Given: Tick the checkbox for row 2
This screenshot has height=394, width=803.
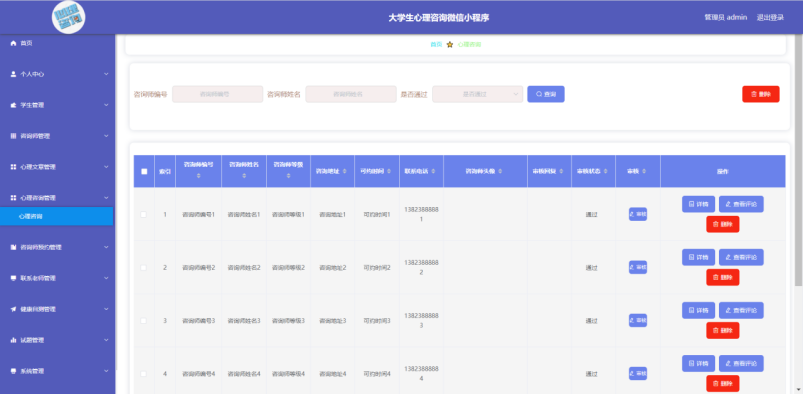Looking at the screenshot, I should click(x=143, y=267).
